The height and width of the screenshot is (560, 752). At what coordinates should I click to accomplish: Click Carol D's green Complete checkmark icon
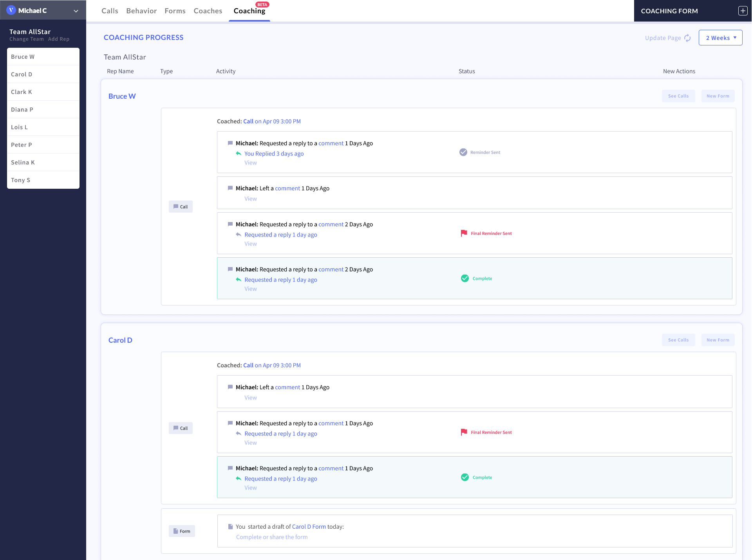click(465, 477)
